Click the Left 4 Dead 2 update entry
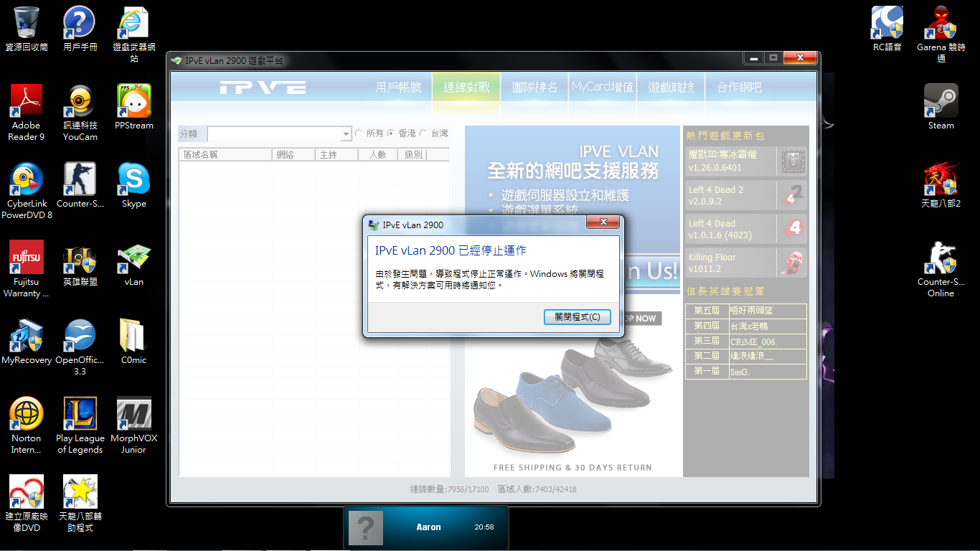This screenshot has width=980, height=551. coord(745,195)
